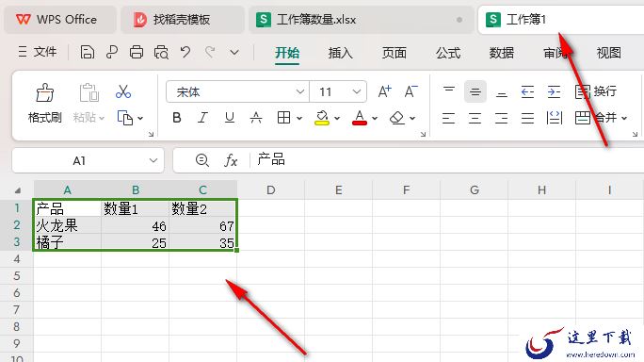
Task: Toggle Bold formatting
Action: pos(177,118)
